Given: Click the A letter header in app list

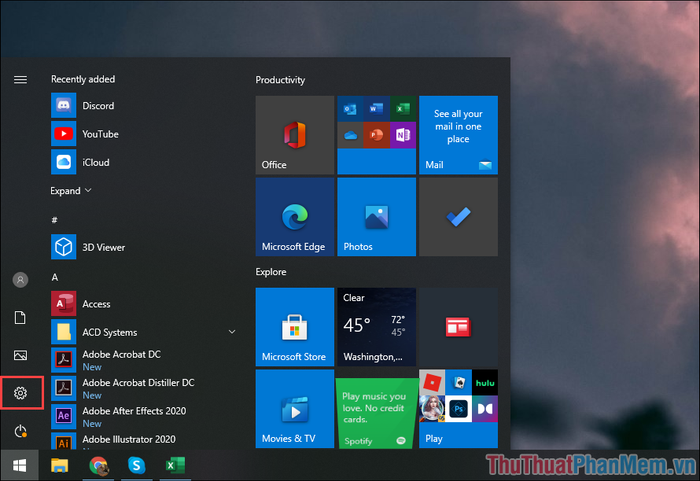Looking at the screenshot, I should pos(55,277).
